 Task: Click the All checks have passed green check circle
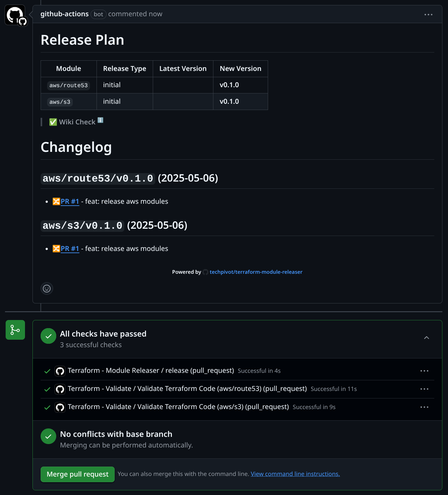pyautogui.click(x=48, y=336)
